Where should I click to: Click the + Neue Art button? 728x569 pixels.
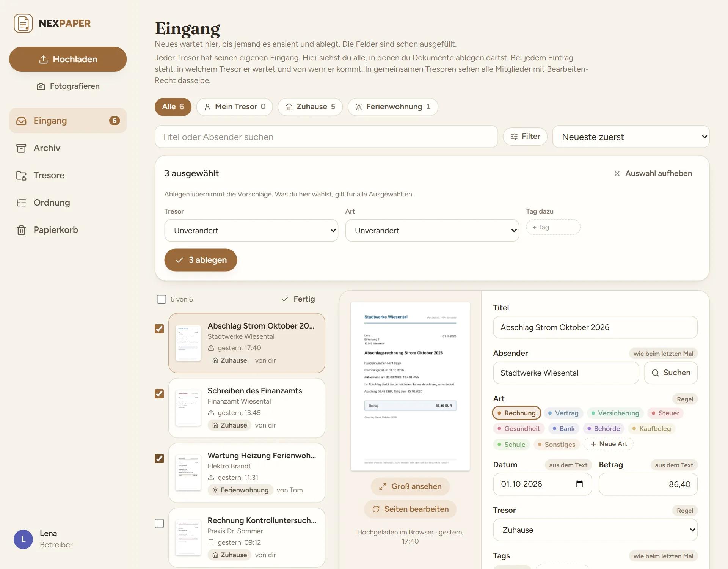click(609, 444)
